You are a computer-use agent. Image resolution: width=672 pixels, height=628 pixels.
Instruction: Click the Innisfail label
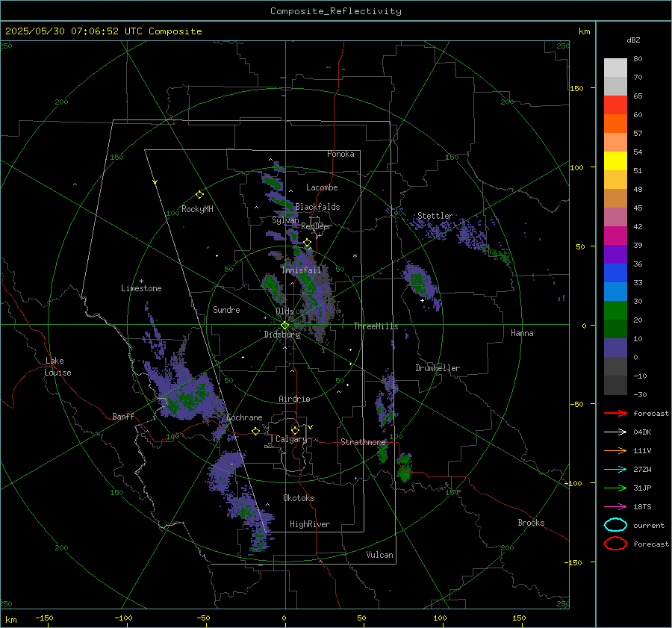(302, 270)
